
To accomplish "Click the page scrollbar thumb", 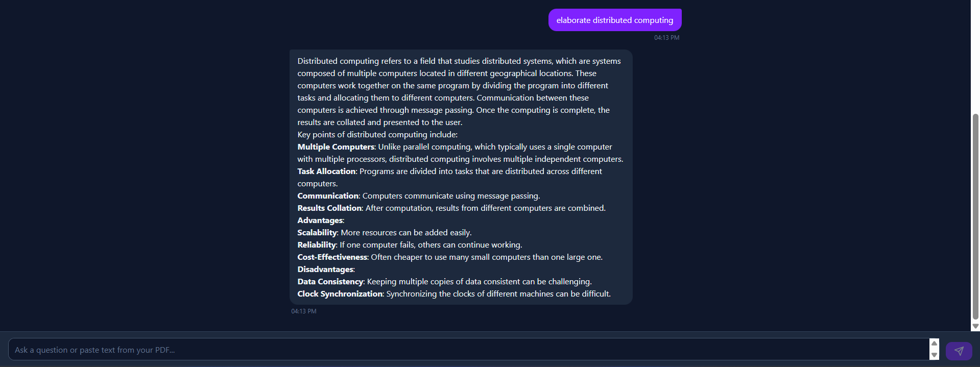I will 975,214.
